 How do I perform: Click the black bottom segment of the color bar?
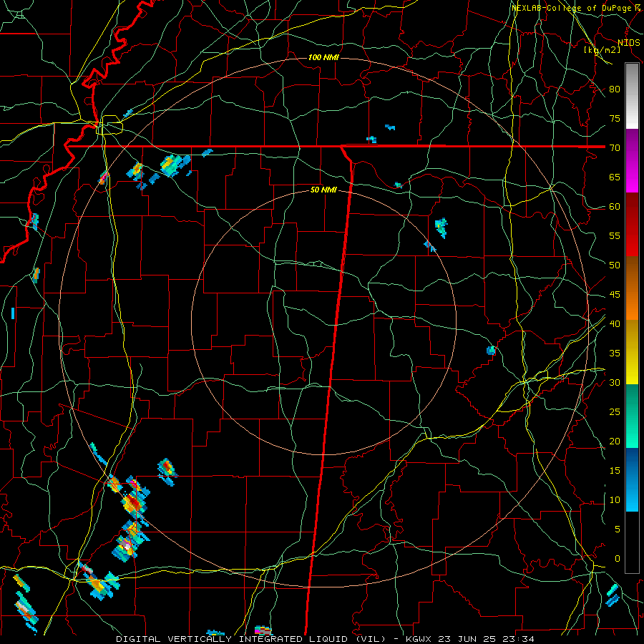coord(632,542)
